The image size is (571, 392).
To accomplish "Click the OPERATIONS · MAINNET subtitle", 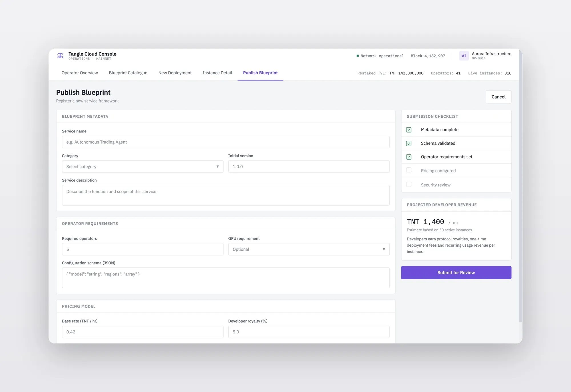I will click(x=90, y=59).
